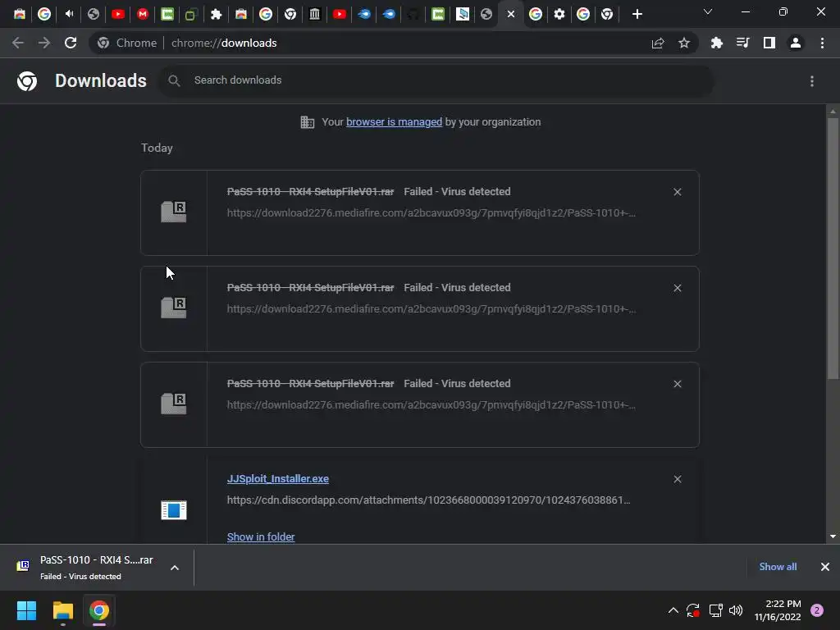Viewport: 840px width, 630px height.
Task: Expand the download shelf item options chevron
Action: 175,568
